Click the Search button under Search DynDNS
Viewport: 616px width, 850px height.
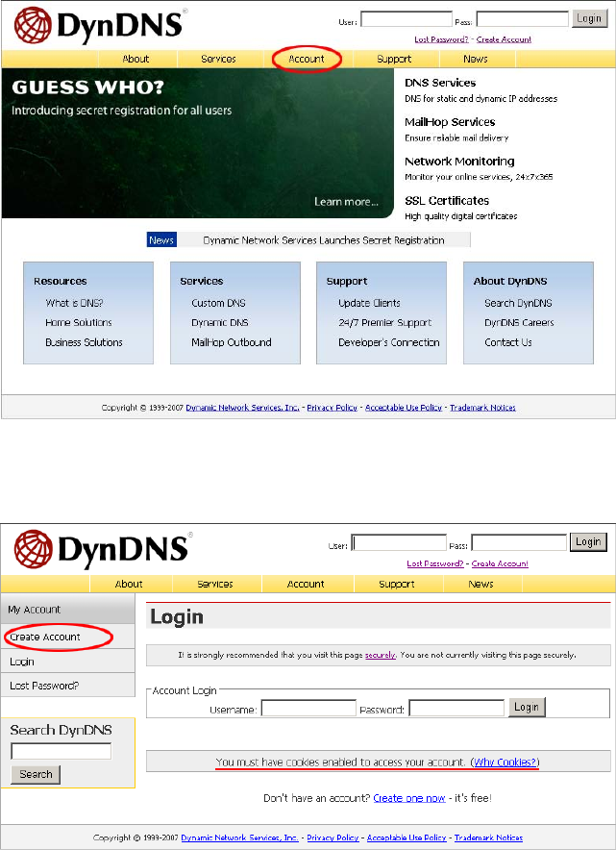click(x=36, y=774)
